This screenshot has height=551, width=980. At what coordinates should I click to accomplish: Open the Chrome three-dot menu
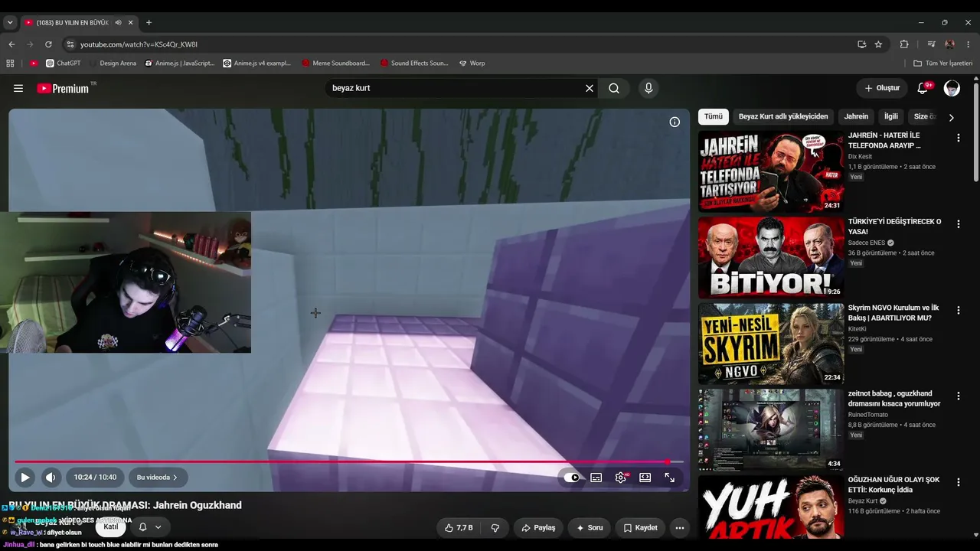pyautogui.click(x=969, y=44)
